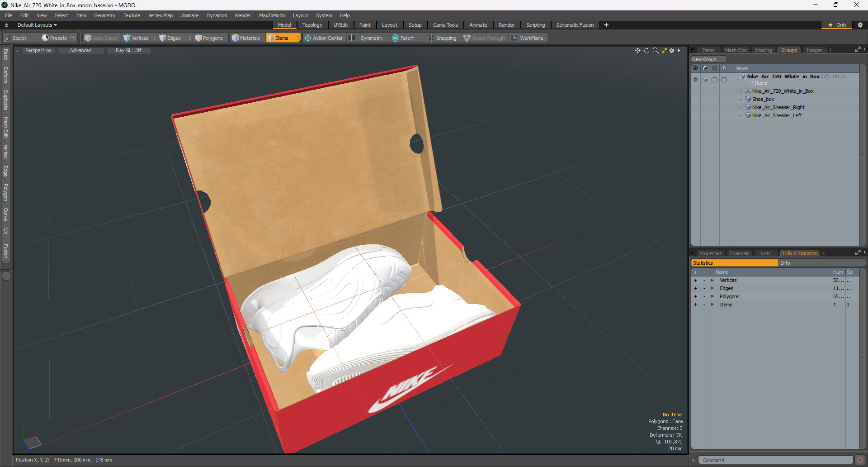
Task: Toggle the second checkbox in the group row
Action: tap(724, 80)
